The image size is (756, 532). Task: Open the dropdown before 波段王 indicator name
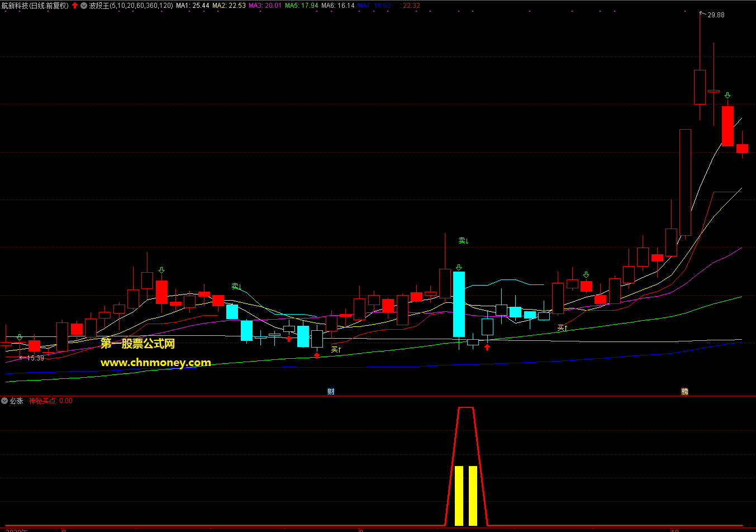84,6
